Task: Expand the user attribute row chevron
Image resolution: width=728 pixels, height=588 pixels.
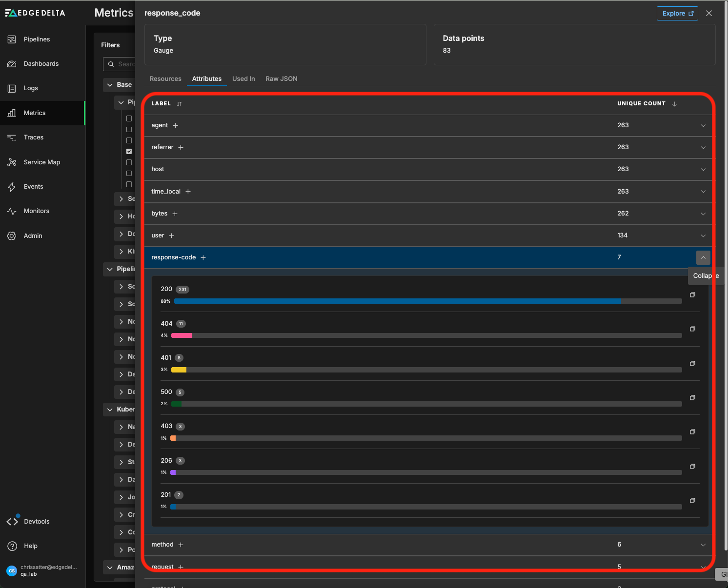Action: pos(703,236)
